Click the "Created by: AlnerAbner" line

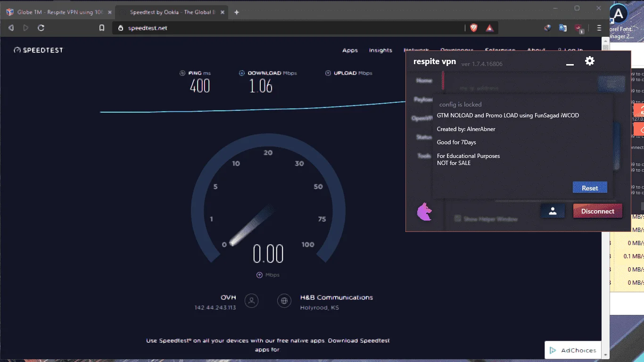(466, 129)
